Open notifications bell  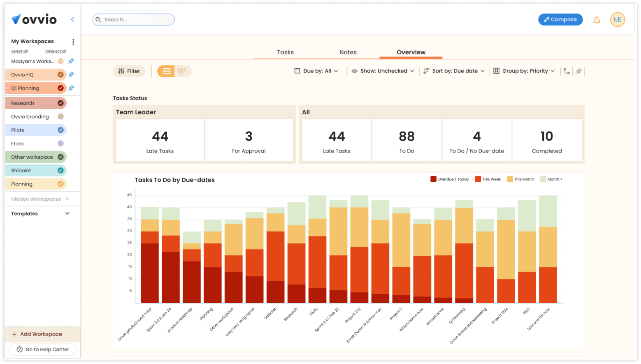(x=597, y=20)
